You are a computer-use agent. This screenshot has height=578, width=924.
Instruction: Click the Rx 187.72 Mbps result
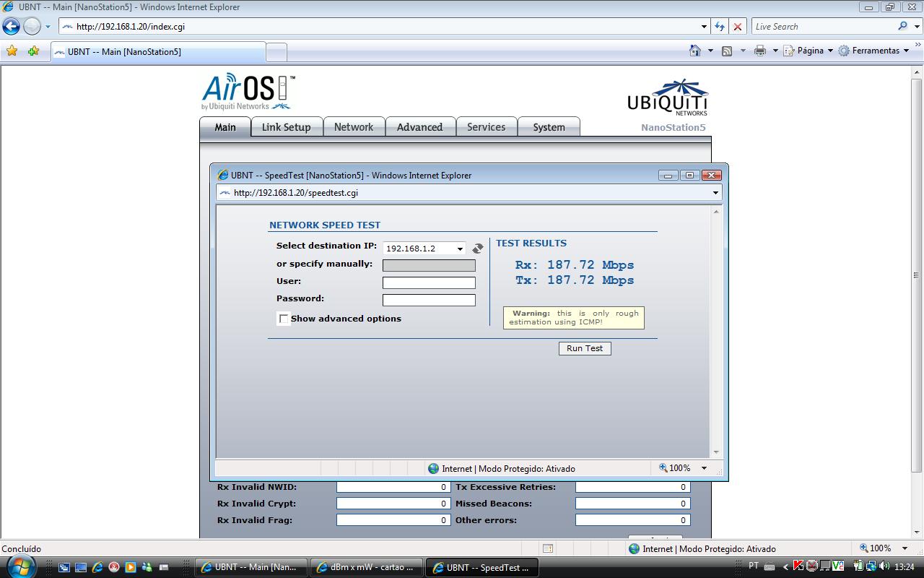point(575,265)
